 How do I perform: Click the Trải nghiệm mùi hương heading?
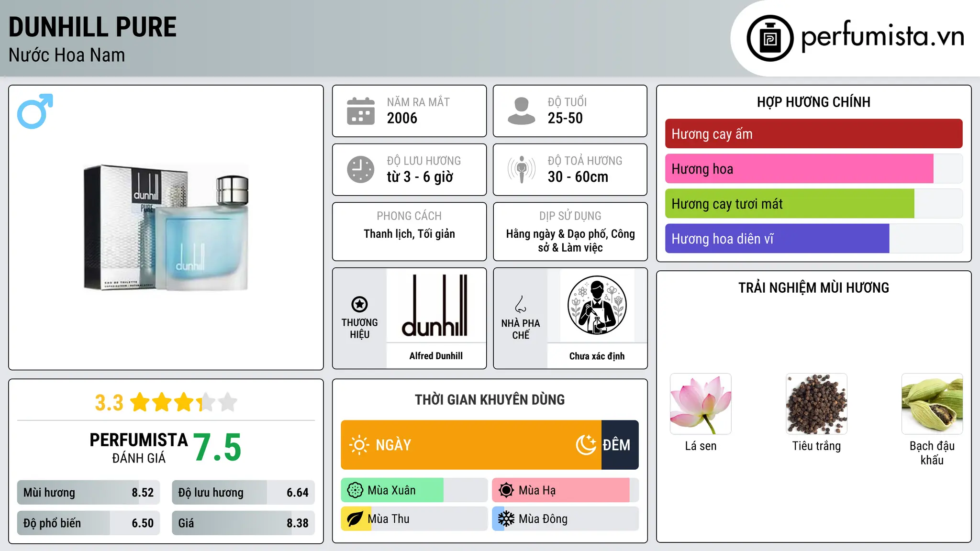click(x=813, y=287)
